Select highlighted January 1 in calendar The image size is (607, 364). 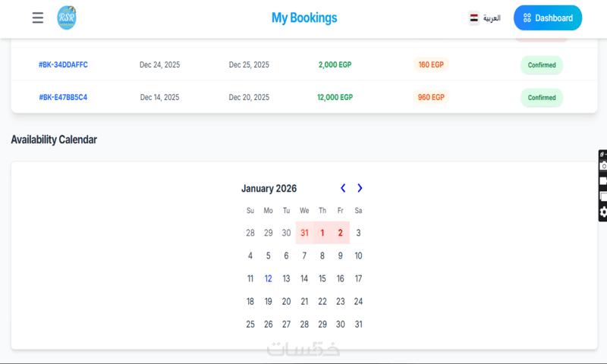pos(322,233)
